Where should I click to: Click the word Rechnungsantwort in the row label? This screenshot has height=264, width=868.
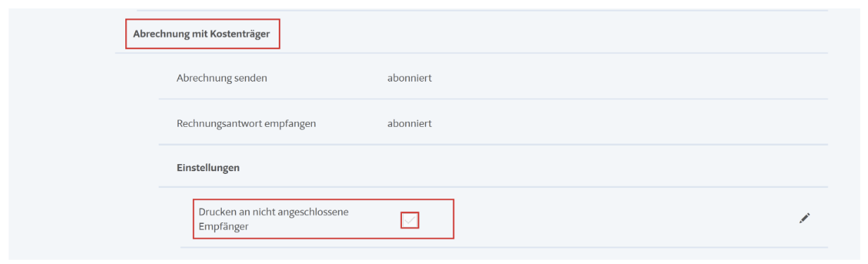218,123
